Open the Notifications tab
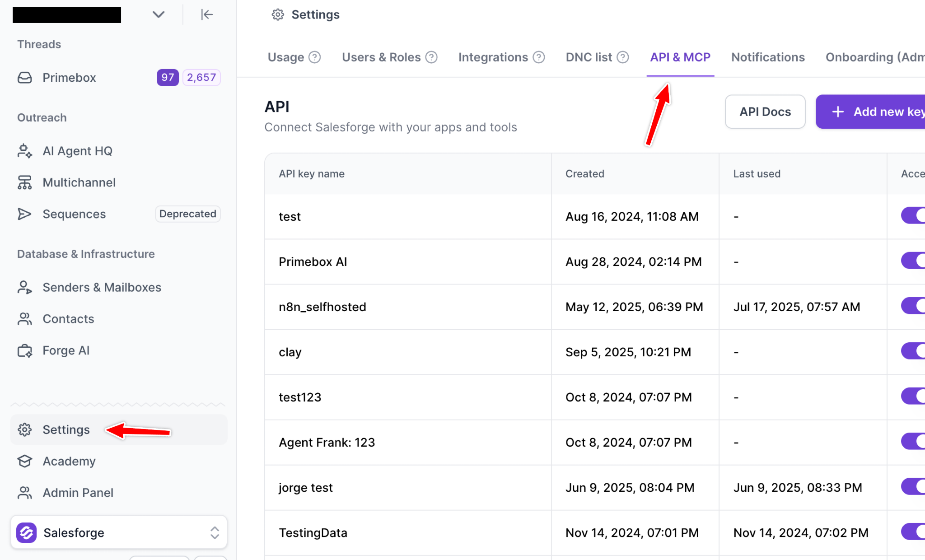Viewport: 925px width, 560px height. 768,57
